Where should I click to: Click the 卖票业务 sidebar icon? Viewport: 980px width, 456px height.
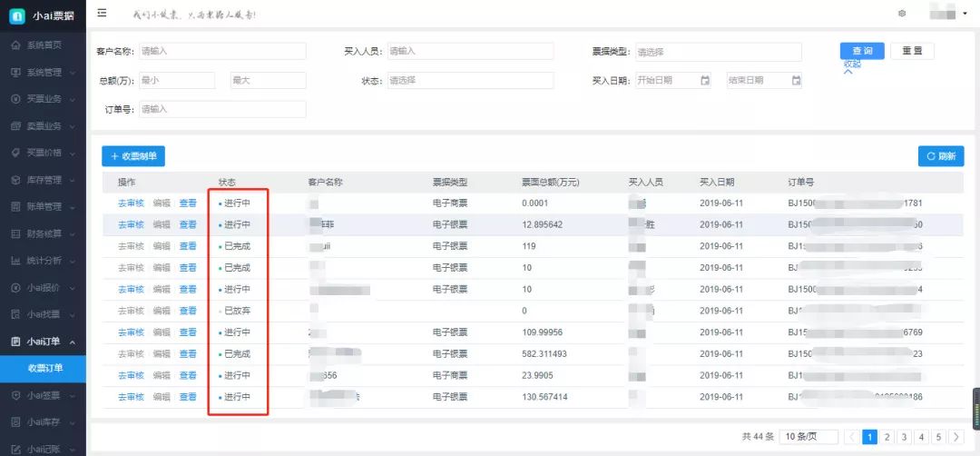tap(16, 125)
